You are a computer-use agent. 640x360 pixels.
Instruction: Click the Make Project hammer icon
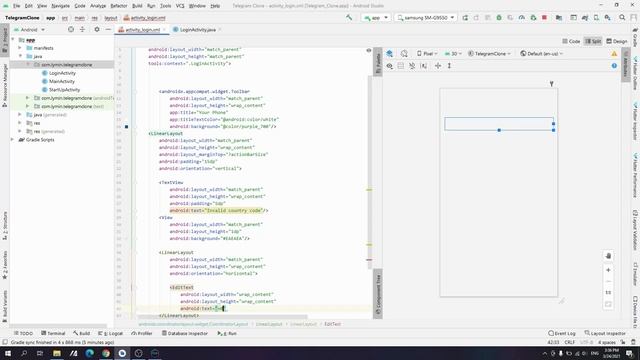click(x=349, y=18)
